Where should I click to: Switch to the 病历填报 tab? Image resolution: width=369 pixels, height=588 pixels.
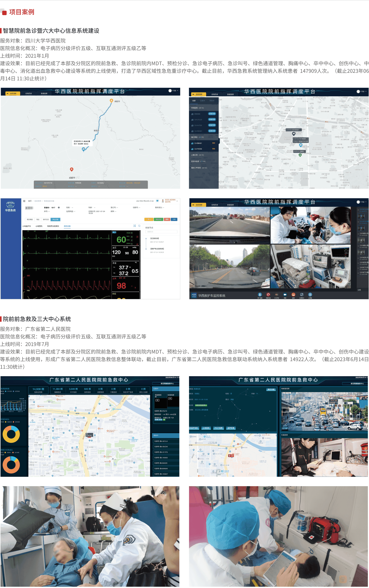point(30,219)
